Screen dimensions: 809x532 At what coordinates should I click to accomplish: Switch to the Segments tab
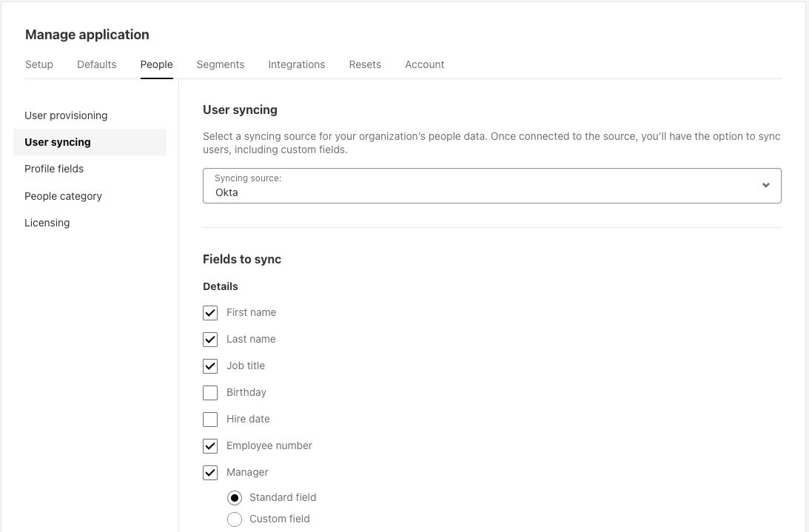220,64
